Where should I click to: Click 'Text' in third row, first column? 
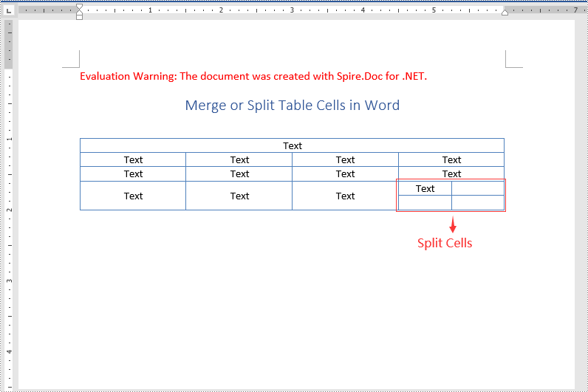pyautogui.click(x=133, y=174)
